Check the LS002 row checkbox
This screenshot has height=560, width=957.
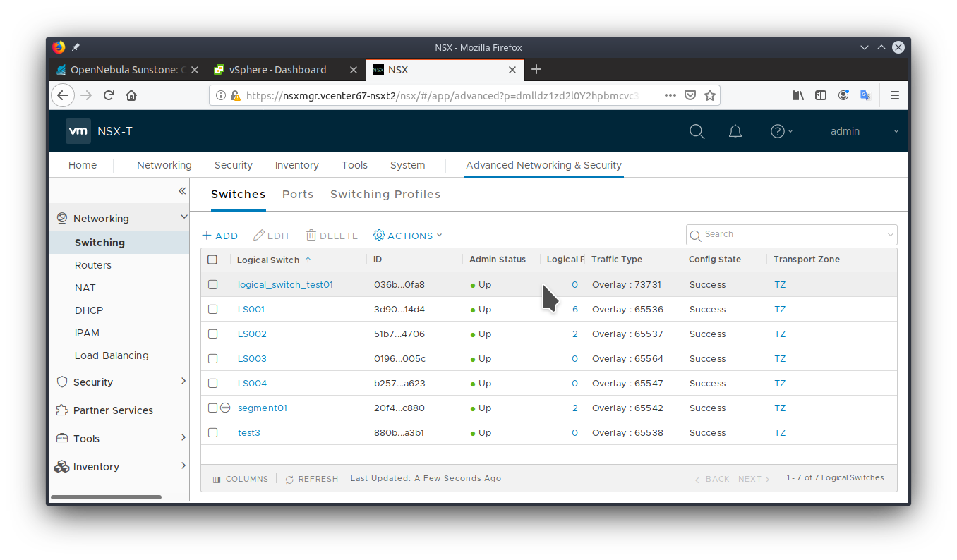212,334
